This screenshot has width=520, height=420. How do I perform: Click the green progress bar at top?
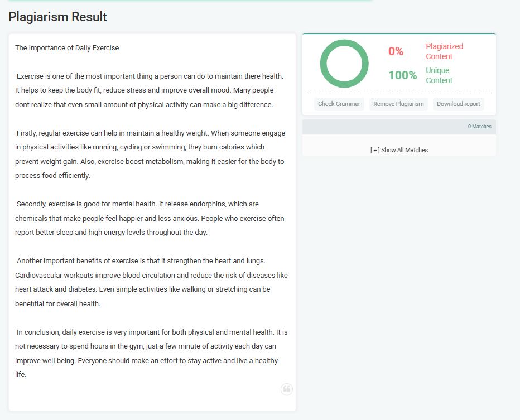(190, 1)
